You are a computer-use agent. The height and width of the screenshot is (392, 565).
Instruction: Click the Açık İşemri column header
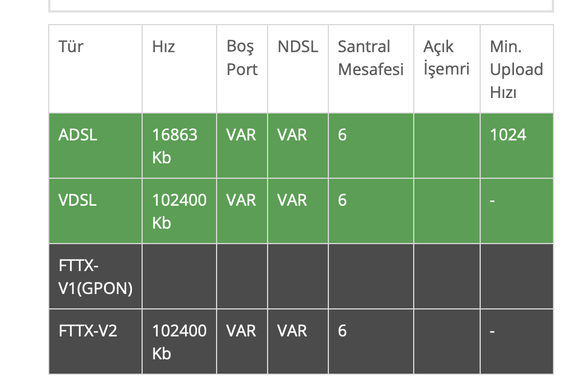tap(446, 58)
